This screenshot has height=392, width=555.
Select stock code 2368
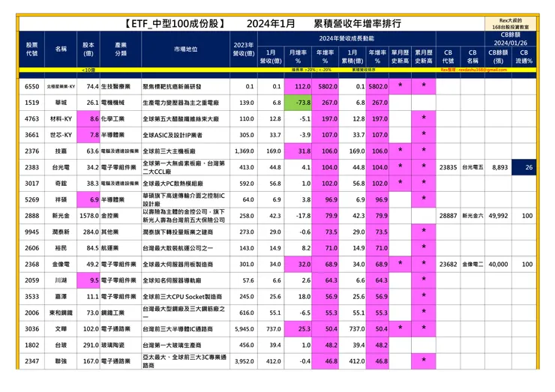tap(31, 265)
